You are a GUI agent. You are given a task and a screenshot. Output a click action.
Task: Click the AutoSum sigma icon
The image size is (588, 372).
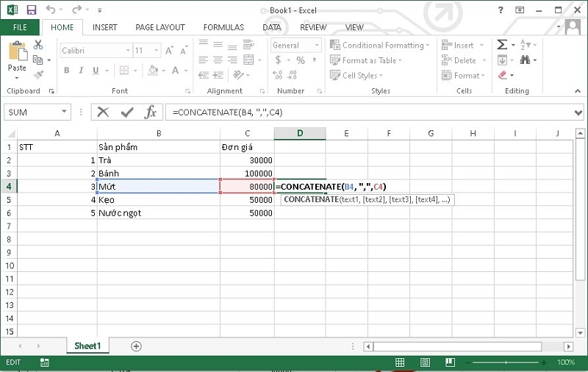502,45
